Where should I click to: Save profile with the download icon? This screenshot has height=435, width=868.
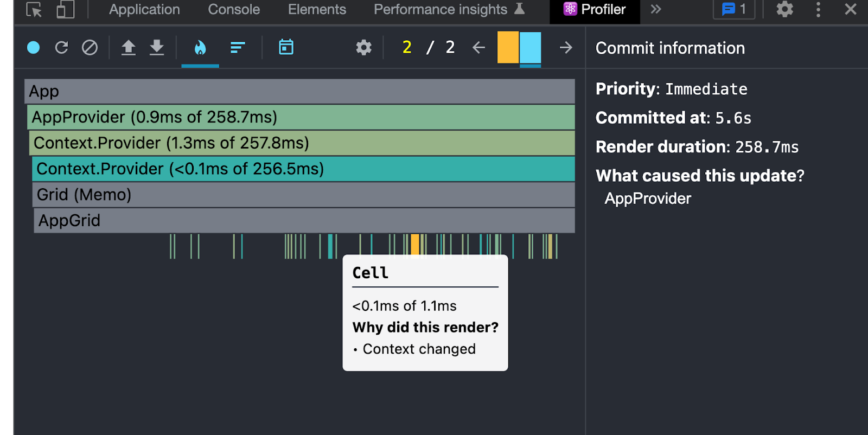click(x=157, y=48)
